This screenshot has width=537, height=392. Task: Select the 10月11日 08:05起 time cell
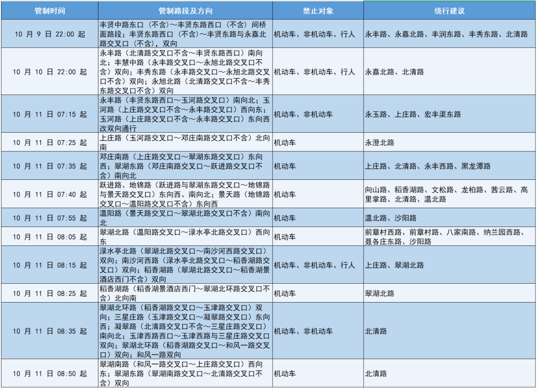50,236
